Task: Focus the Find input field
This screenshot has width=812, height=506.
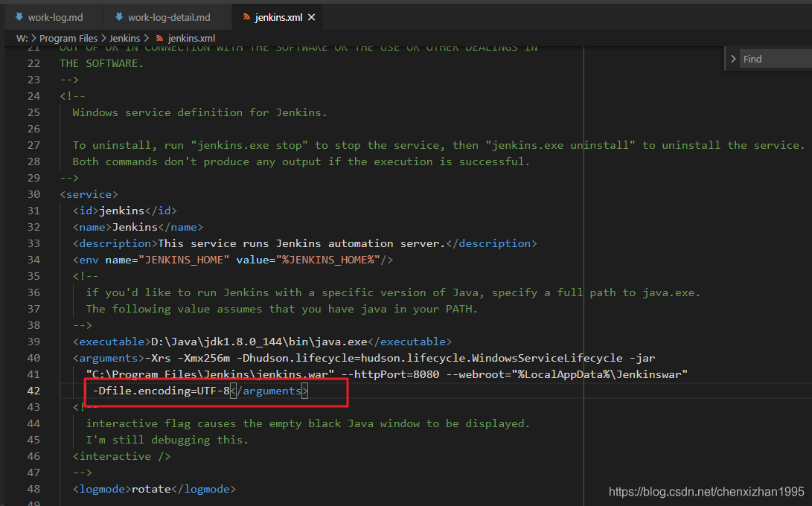Action: pos(776,59)
